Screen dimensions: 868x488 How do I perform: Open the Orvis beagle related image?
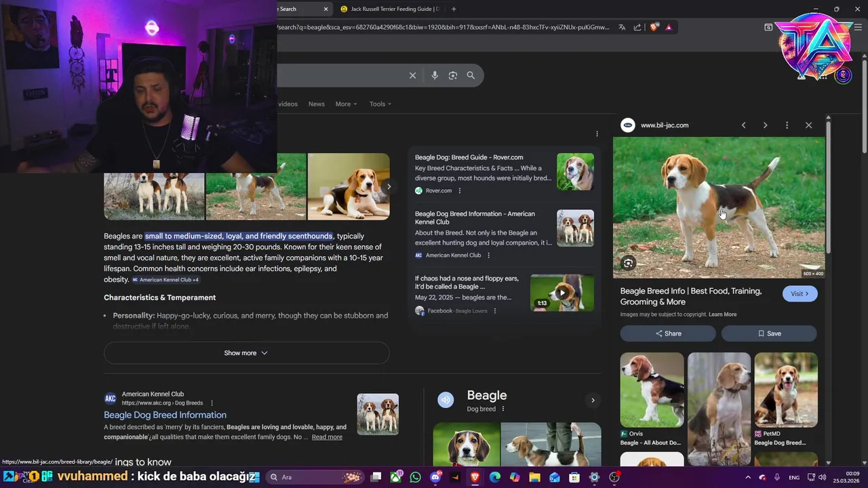click(652, 390)
